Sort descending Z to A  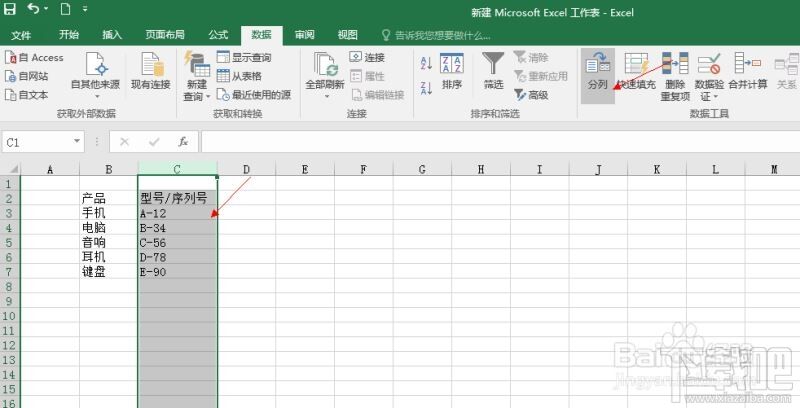[x=427, y=88]
